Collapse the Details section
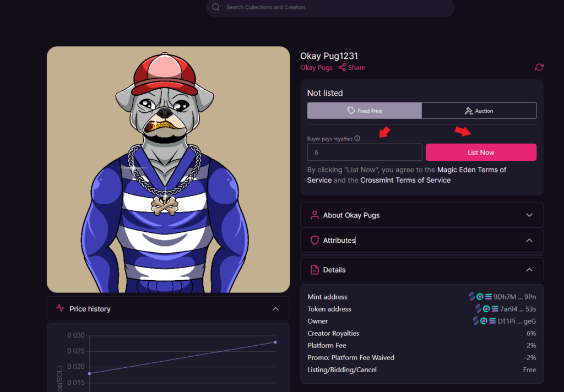 (529, 270)
